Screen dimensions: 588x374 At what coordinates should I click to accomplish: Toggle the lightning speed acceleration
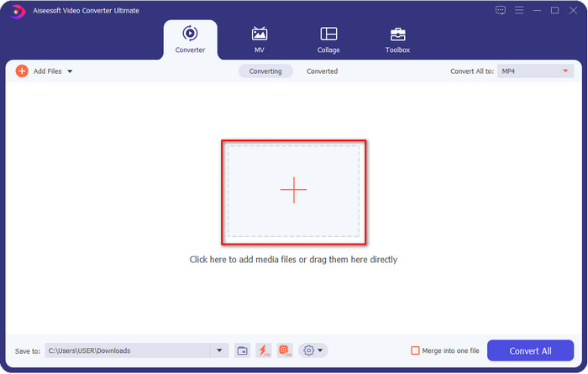263,350
